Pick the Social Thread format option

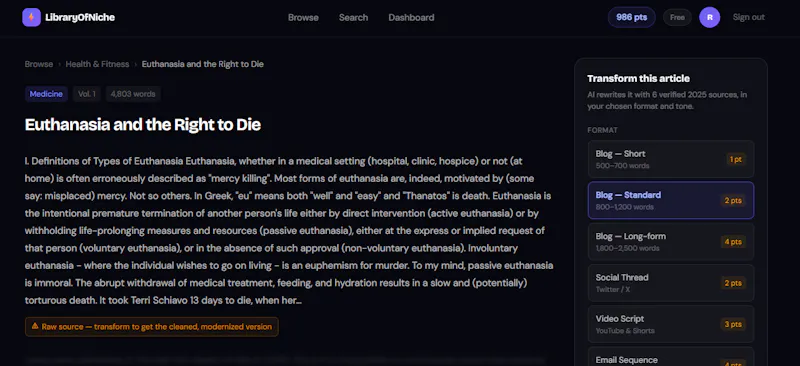670,283
